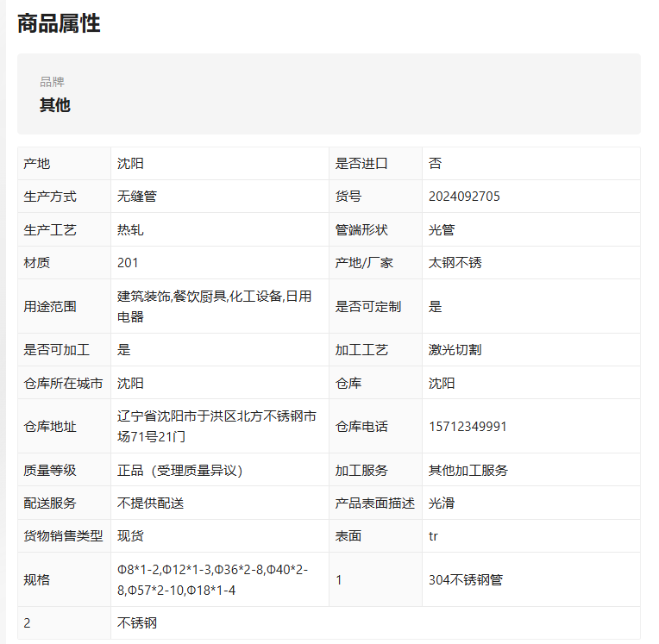This screenshot has width=659, height=644.
Task: Select the 激光切割 processing technique value
Action: pos(455,349)
